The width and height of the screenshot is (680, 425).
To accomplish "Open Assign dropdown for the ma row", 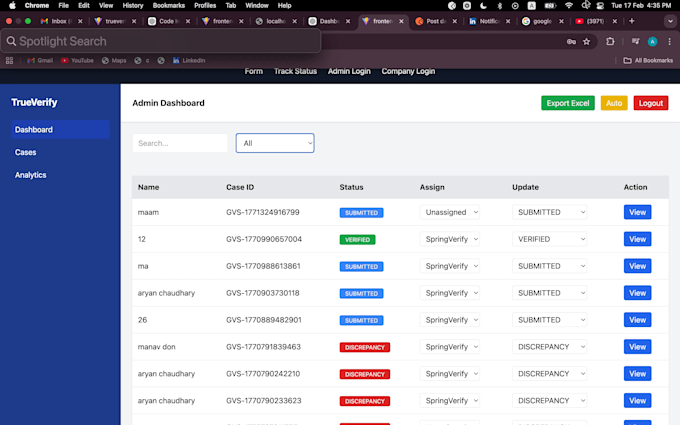I will click(450, 266).
